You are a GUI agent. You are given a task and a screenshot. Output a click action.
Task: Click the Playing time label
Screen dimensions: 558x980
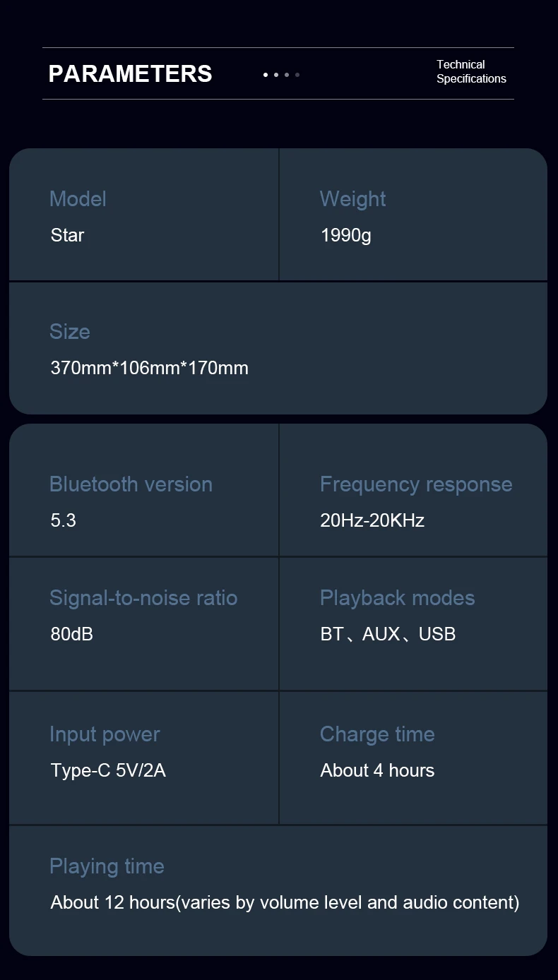click(x=107, y=866)
